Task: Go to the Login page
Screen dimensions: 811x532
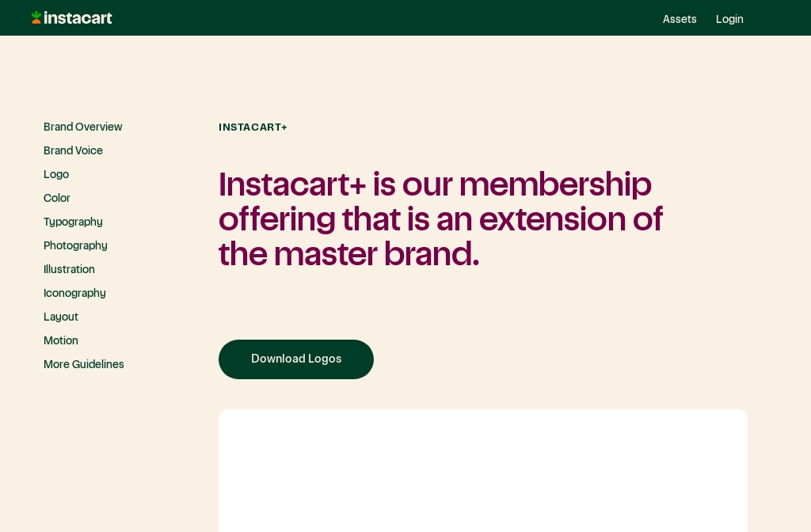Action: coord(729,19)
